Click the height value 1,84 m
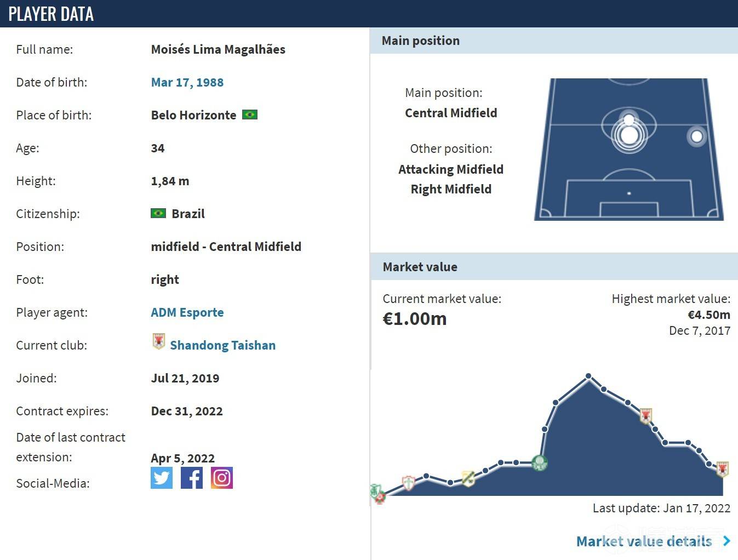Viewport: 738px width, 560px height. (170, 181)
